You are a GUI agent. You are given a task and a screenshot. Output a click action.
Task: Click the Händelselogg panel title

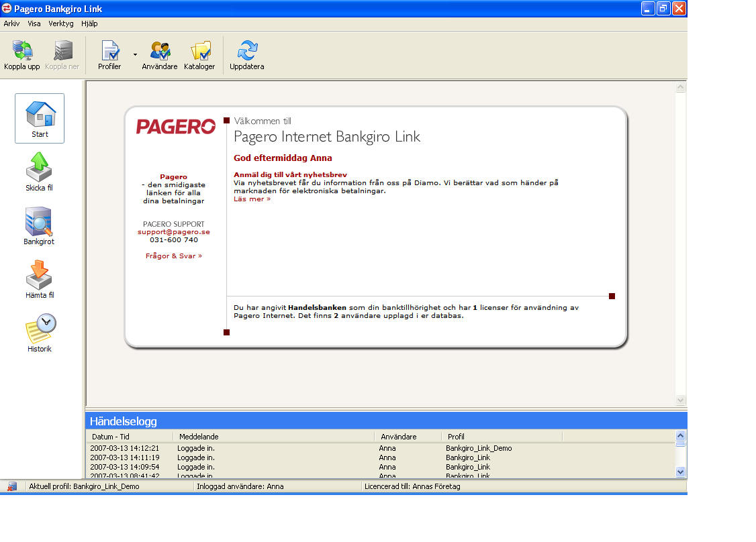pos(124,421)
